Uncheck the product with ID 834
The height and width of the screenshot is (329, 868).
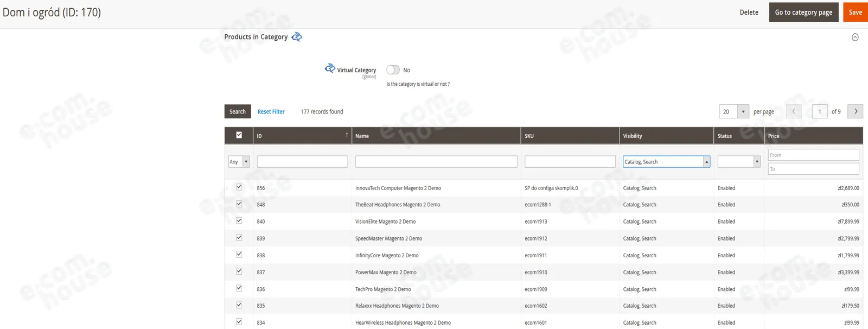[x=239, y=322]
